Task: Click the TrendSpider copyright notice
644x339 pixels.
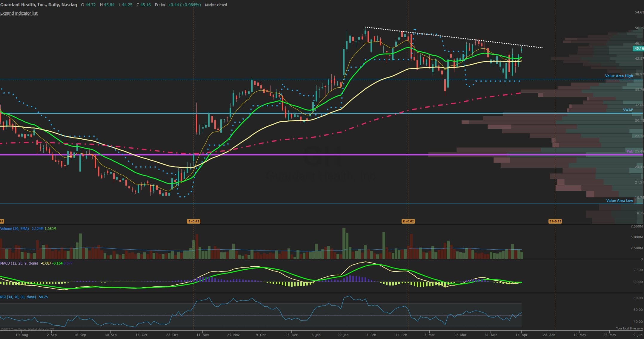Action: [x=28, y=329]
